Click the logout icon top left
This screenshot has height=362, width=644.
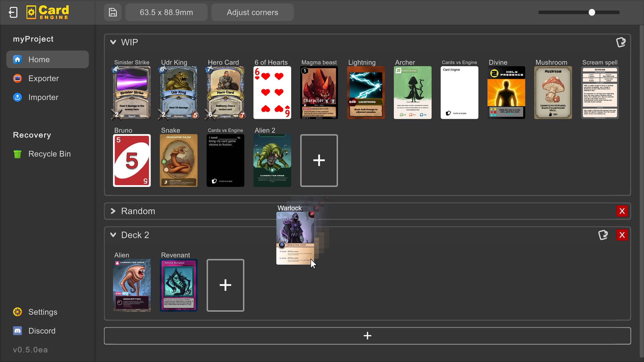click(13, 12)
